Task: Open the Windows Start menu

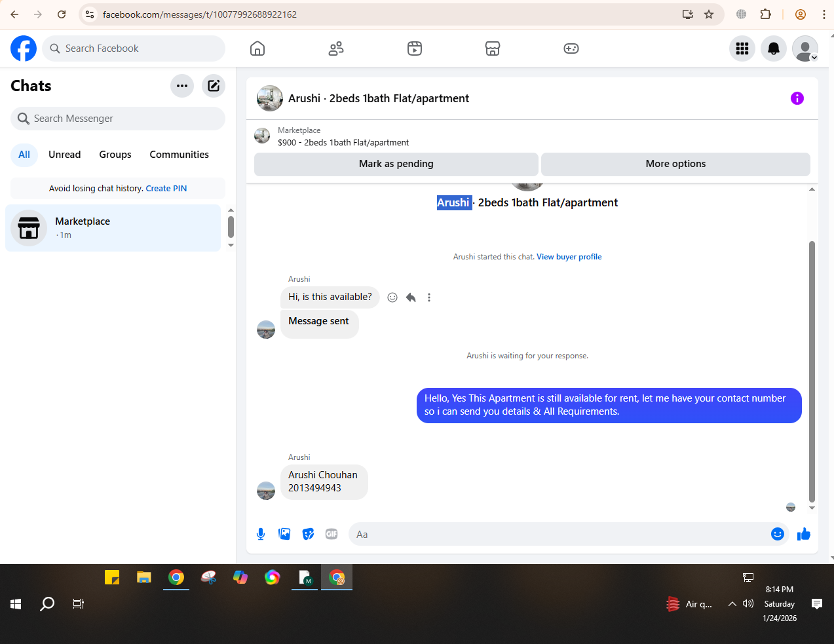Action: [16, 604]
